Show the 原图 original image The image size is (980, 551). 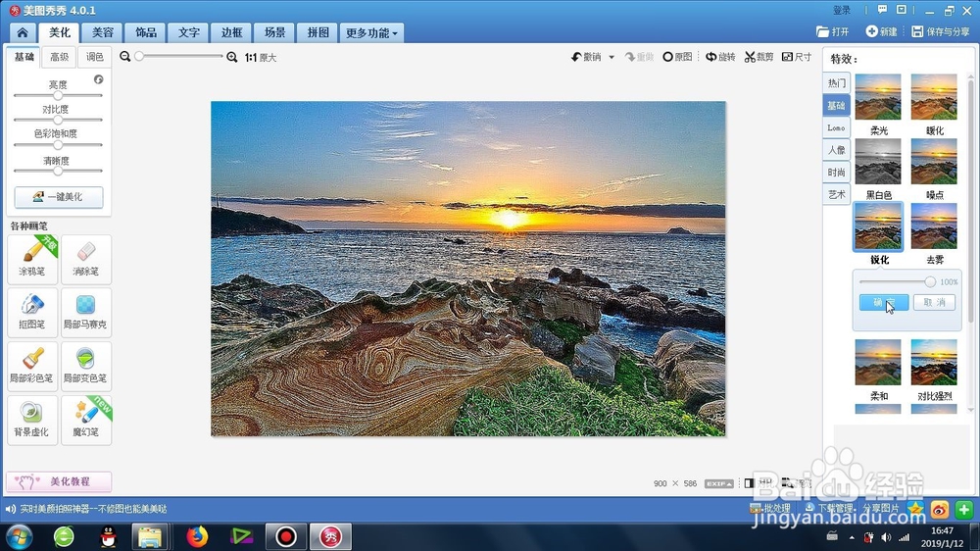[677, 57]
